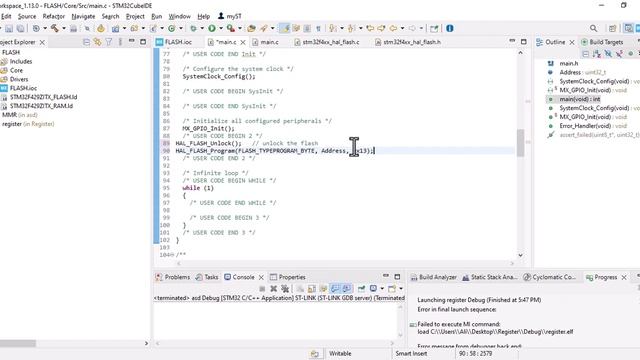Open the Refactor menu
The height and width of the screenshot is (360, 640).
coord(53,16)
